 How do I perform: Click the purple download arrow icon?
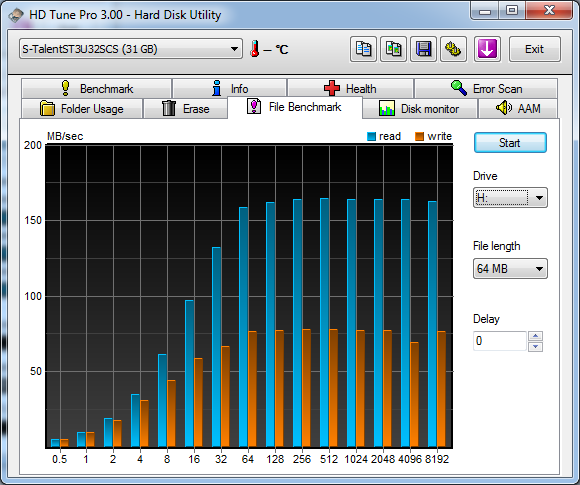point(487,49)
